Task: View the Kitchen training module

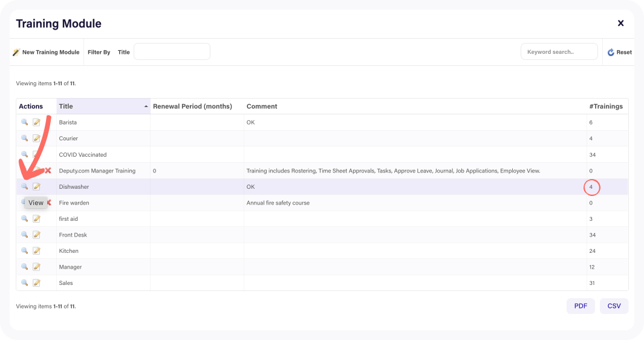Action: pyautogui.click(x=25, y=250)
